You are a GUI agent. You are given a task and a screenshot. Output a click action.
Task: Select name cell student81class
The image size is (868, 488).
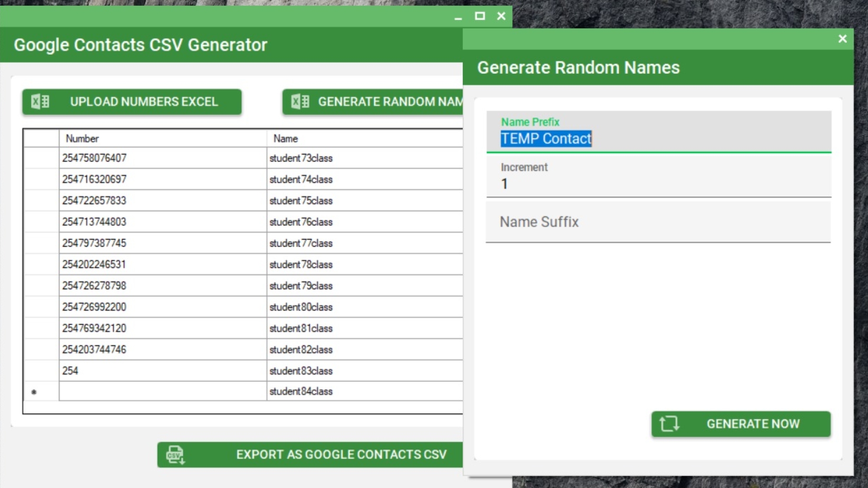tap(365, 328)
